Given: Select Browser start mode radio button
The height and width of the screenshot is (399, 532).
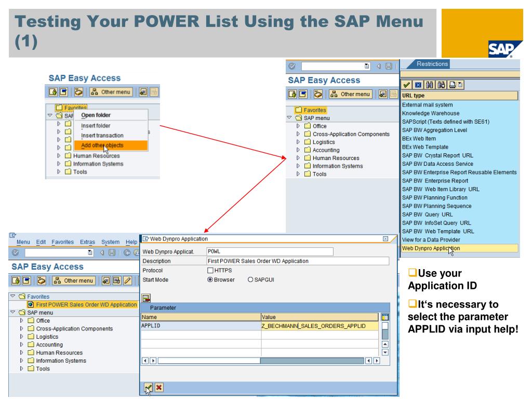Looking at the screenshot, I should coord(210,280).
